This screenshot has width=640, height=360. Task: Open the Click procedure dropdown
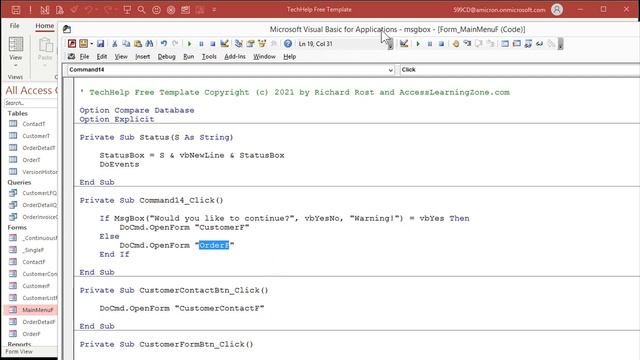519,70
